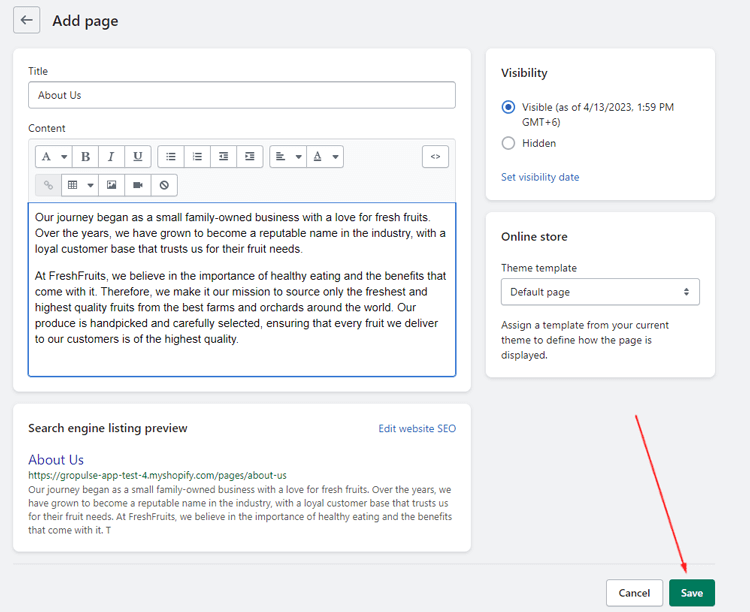Show HTML code view
750x612 pixels.
click(x=435, y=156)
